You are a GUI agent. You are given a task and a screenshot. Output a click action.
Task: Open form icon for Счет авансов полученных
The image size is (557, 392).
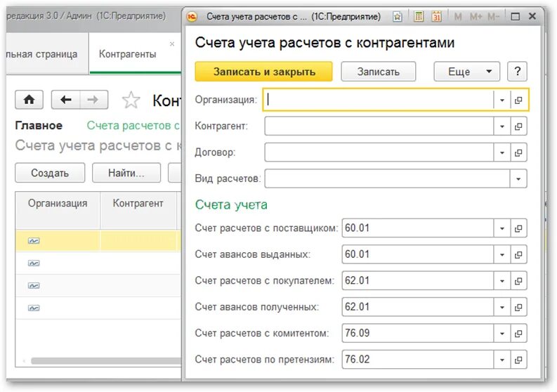(518, 307)
